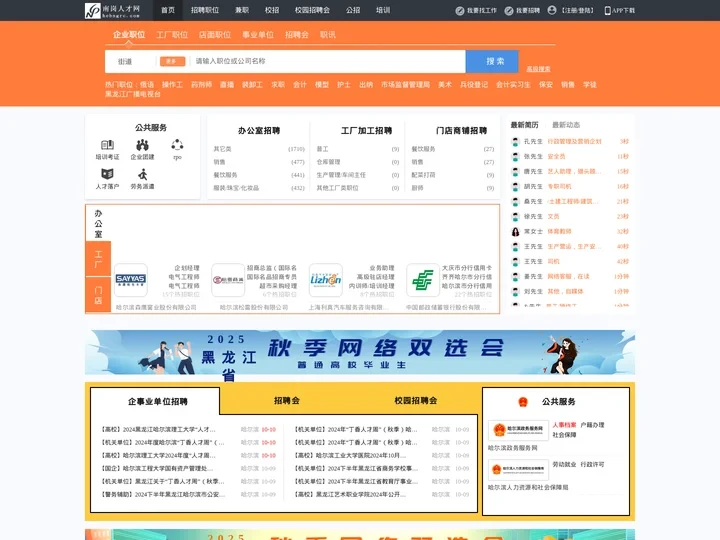Click 仓库管理 under 工厂加工招聘
Screen dimensions: 720x540
[328, 162]
